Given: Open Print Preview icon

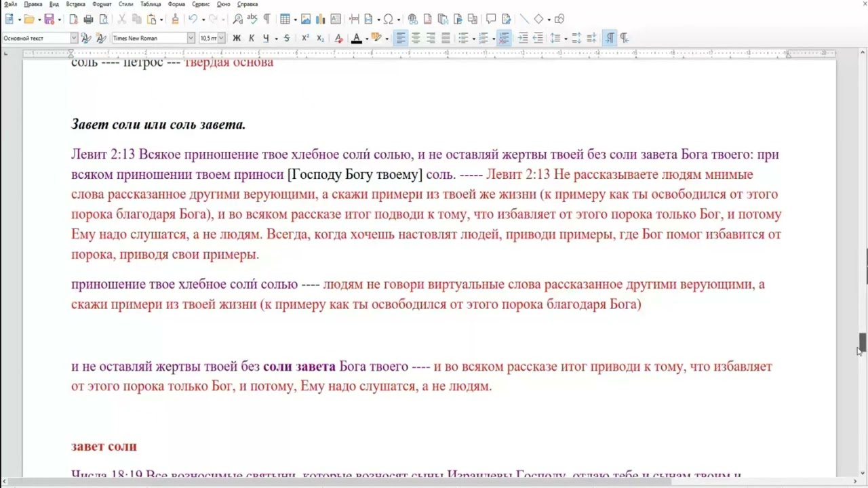Looking at the screenshot, I should click(x=103, y=19).
